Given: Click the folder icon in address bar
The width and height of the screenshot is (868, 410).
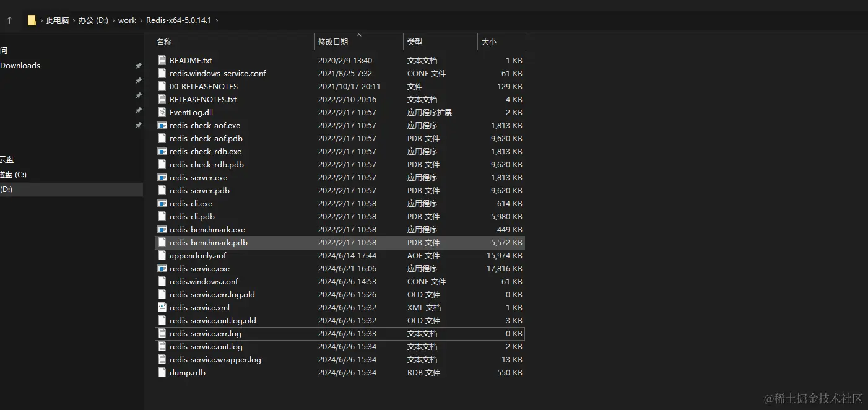Looking at the screenshot, I should point(32,20).
